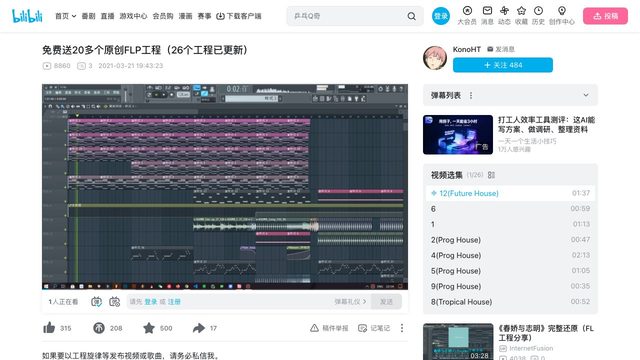Click the 稿件举报 report warning icon
The width and height of the screenshot is (640, 360).
314,328
